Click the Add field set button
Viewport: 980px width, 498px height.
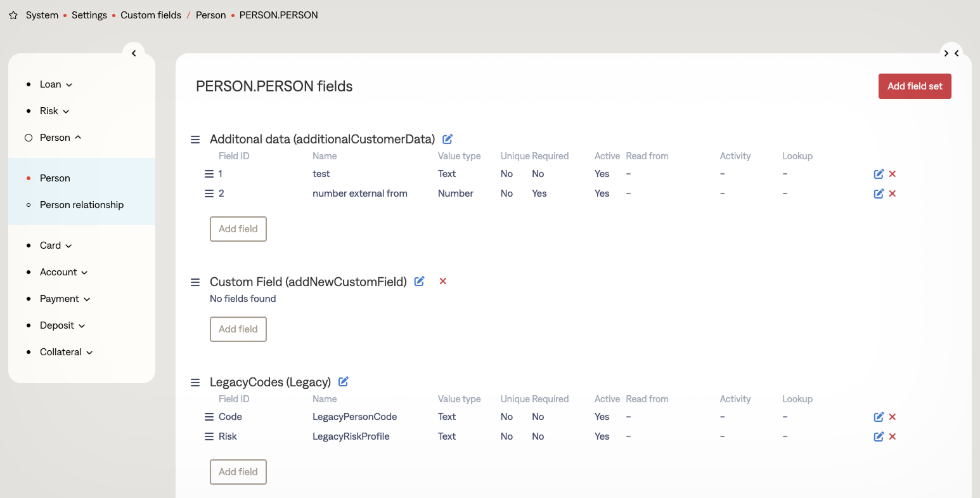pos(914,86)
